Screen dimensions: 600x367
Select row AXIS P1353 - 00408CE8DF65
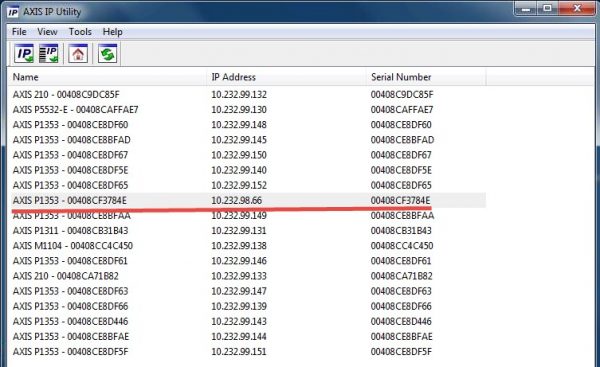pyautogui.click(x=247, y=185)
